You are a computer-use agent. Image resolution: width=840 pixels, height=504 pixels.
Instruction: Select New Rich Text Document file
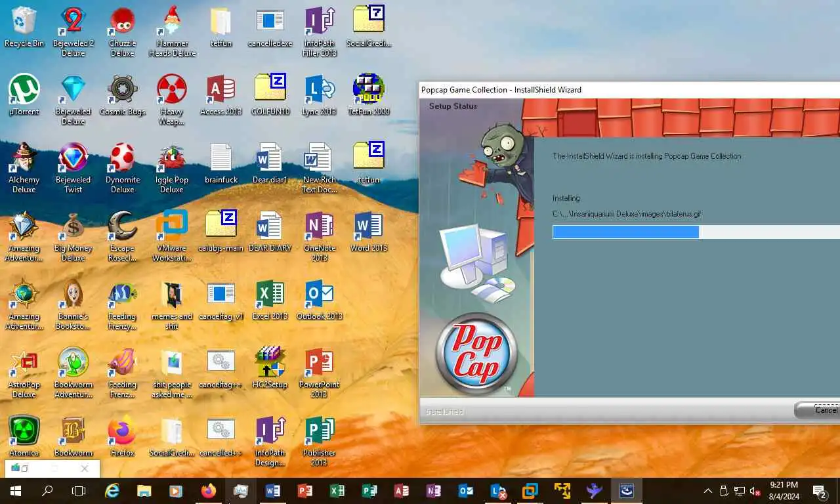click(x=320, y=168)
